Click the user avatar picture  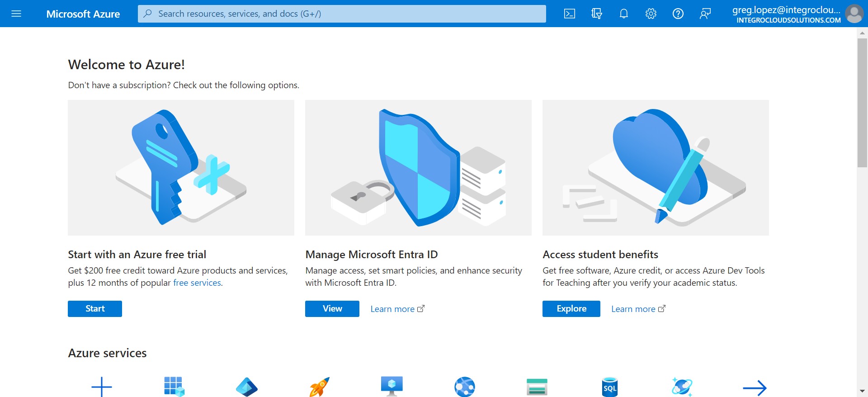coord(854,14)
